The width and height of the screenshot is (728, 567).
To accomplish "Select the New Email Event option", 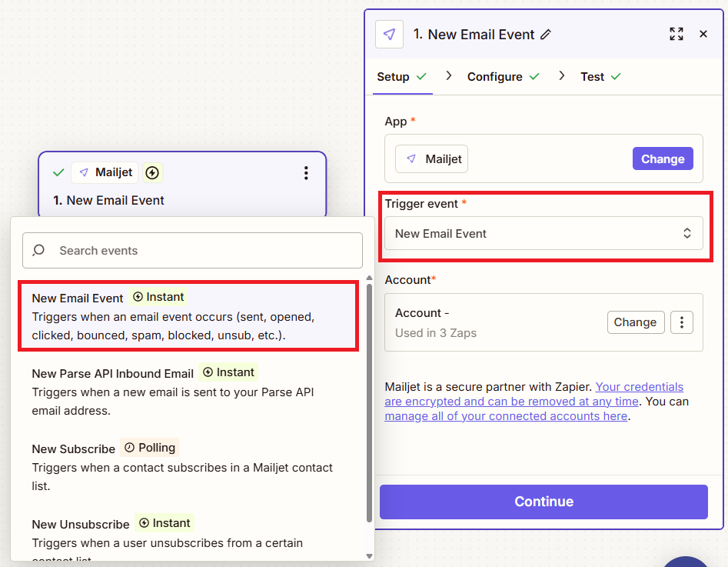I will click(188, 316).
